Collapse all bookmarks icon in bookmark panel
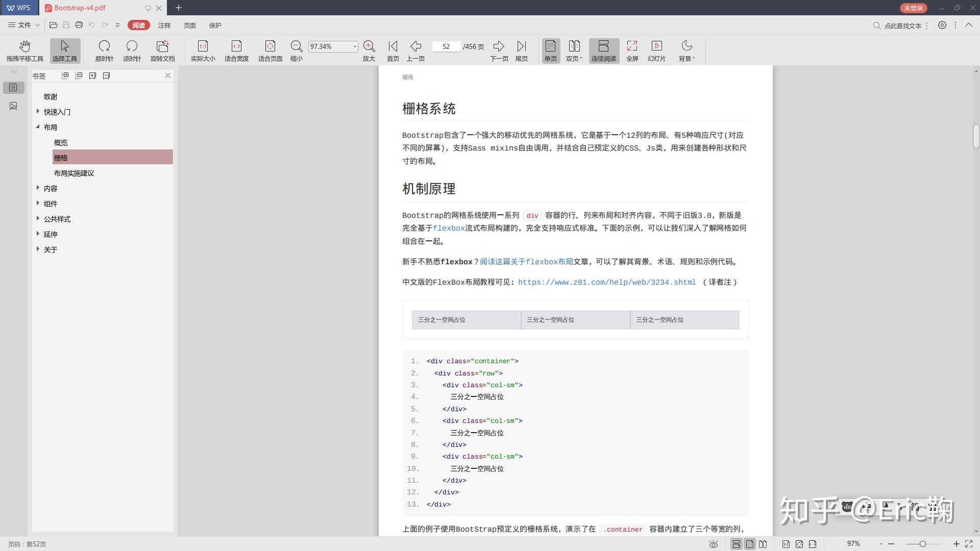 79,76
